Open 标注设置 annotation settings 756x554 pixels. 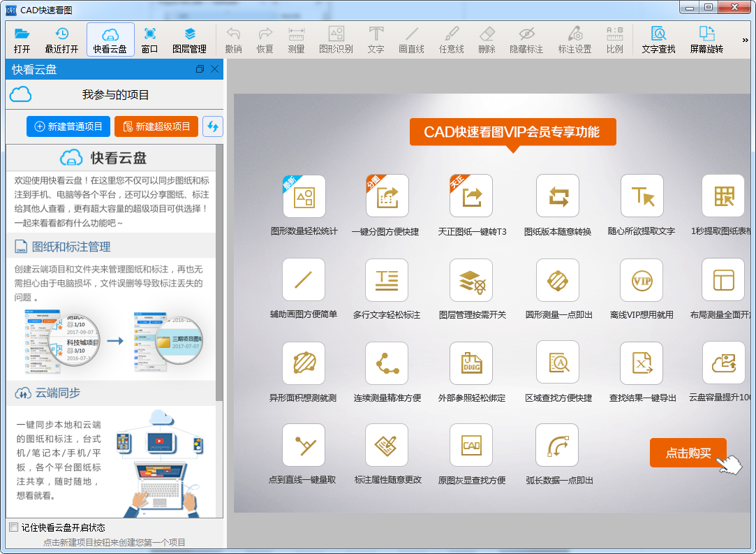pos(575,39)
